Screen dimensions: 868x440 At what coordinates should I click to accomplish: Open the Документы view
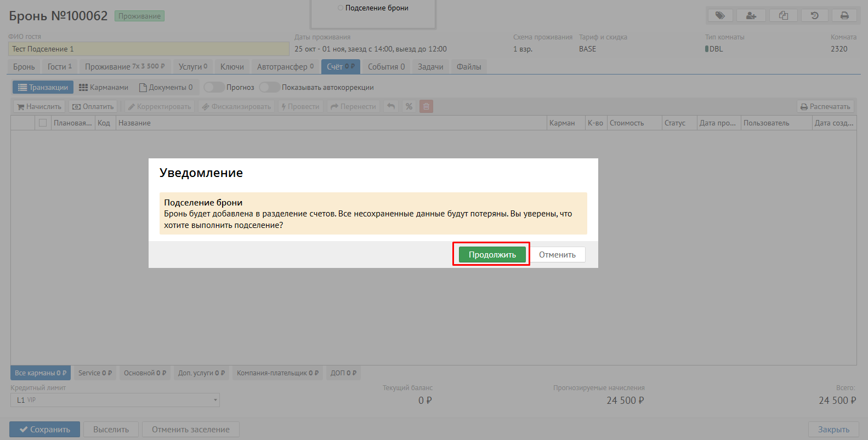pos(166,87)
